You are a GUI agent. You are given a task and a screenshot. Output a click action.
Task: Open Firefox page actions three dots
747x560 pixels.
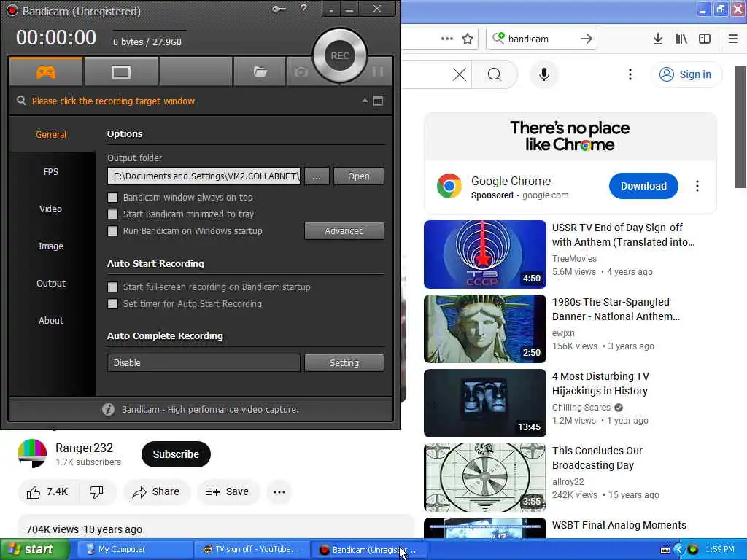point(447,39)
